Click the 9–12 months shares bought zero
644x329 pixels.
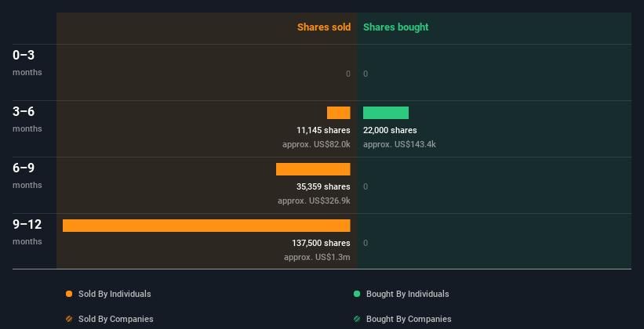[x=366, y=243]
